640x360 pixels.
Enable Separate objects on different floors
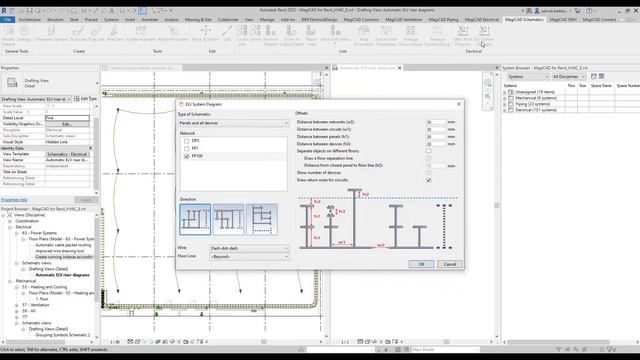tap(429, 151)
